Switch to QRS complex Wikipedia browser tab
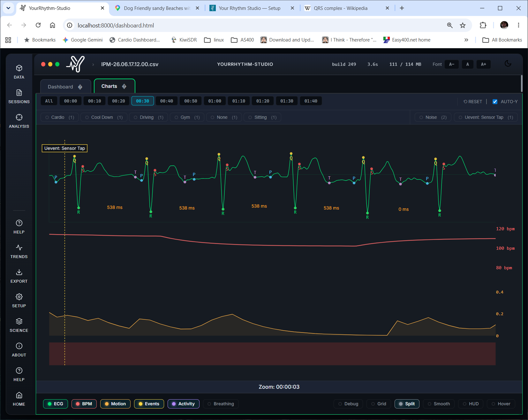Screen dimensions: 528x420 (x=347, y=8)
